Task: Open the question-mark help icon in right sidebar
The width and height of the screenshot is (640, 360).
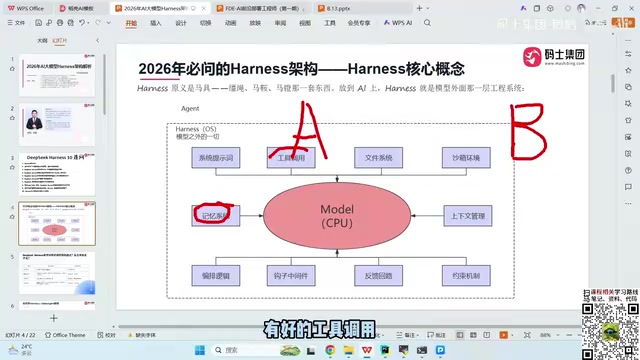Action: click(628, 170)
